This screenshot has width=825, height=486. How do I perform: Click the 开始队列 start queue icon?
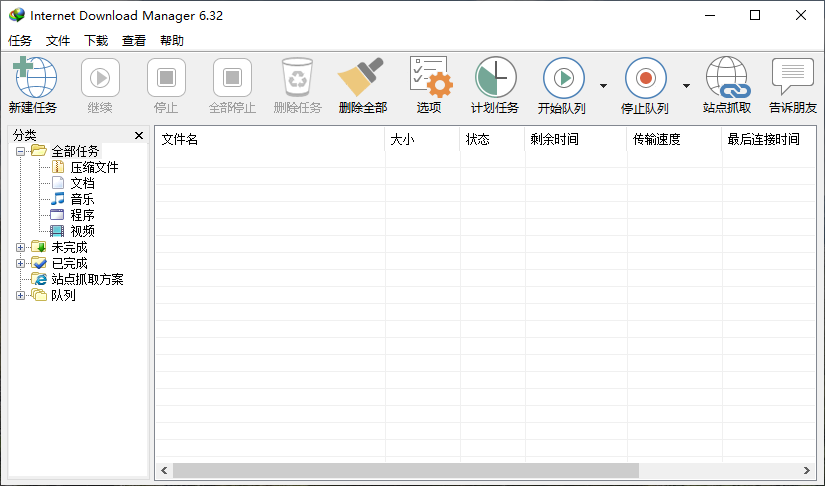tap(564, 78)
